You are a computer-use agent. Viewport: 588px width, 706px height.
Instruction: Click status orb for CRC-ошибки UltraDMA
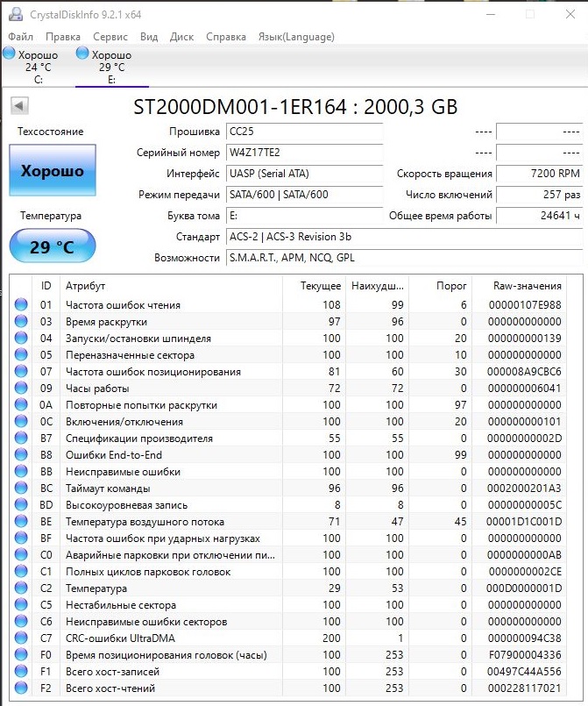(21, 638)
